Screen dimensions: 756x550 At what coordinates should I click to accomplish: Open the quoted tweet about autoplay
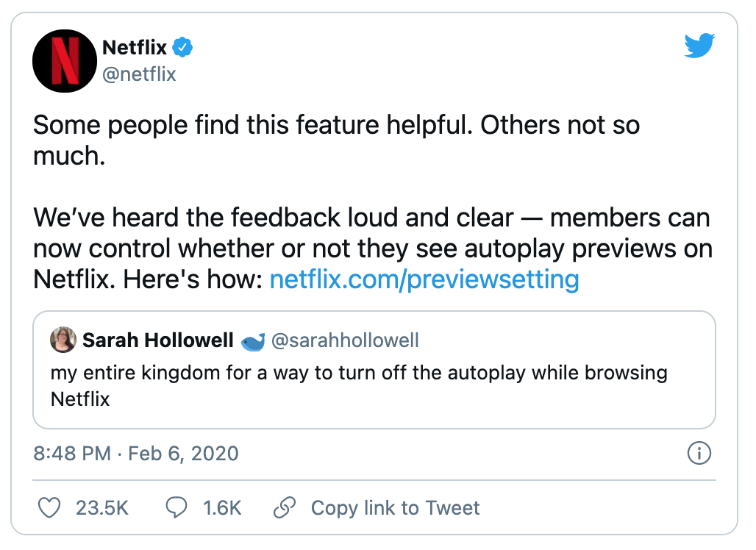374,386
